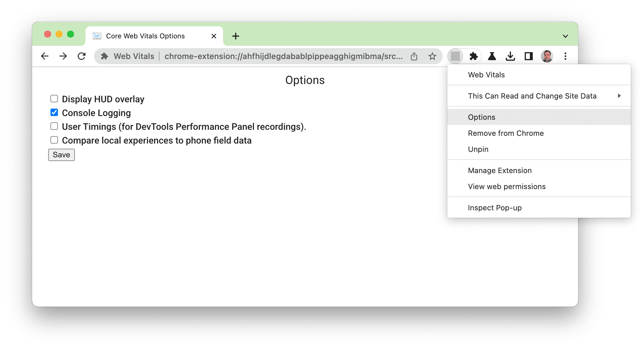Select Remove from Chrome menu item
The width and height of the screenshot is (644, 349).
505,133
